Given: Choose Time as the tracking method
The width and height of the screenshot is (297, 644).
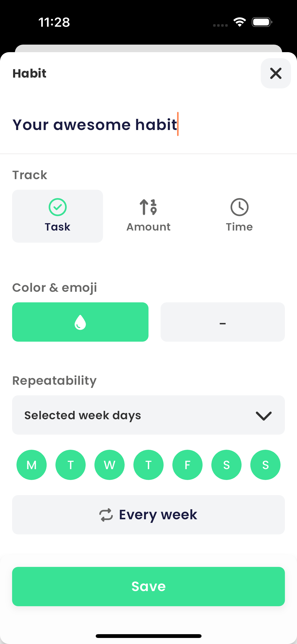Looking at the screenshot, I should pos(239,216).
